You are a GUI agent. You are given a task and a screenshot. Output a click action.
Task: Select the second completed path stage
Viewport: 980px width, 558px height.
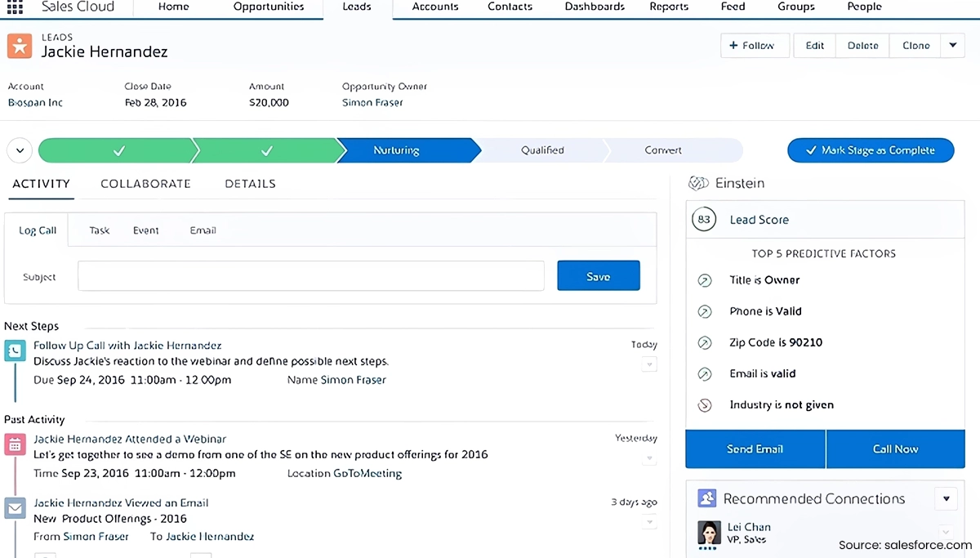(267, 150)
